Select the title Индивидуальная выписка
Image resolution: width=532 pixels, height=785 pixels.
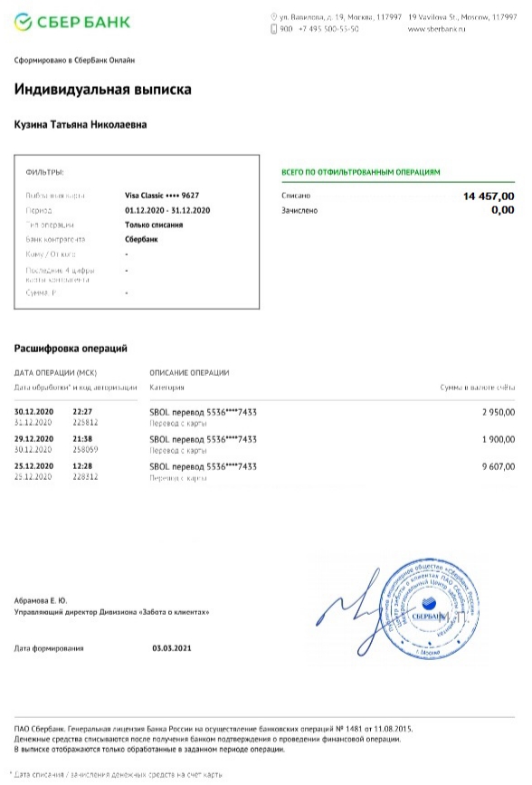click(x=102, y=90)
